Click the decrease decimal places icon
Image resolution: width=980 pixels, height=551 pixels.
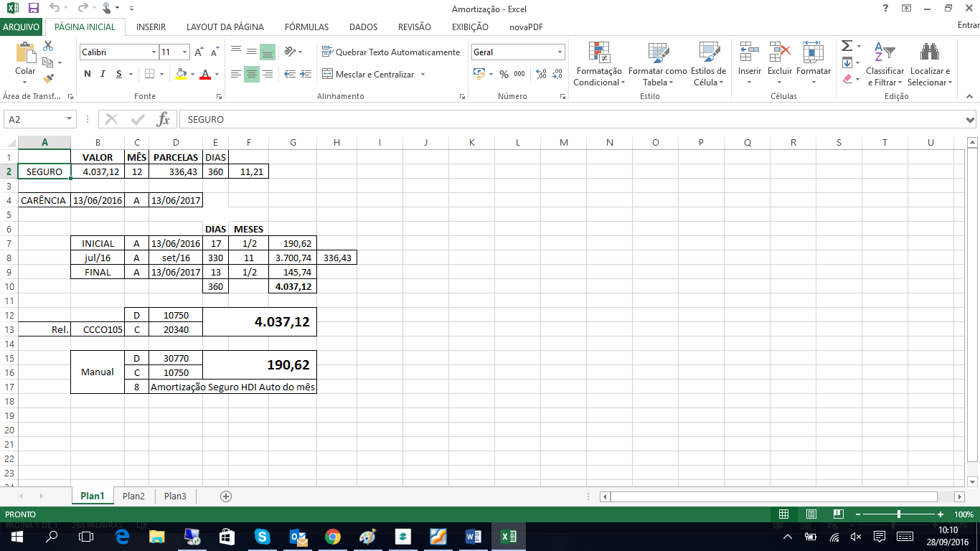tap(557, 74)
